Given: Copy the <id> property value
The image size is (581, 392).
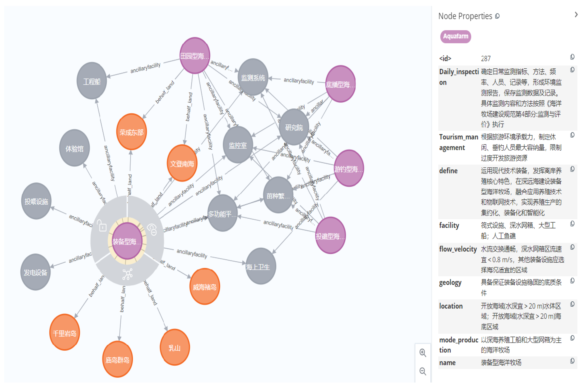Looking at the screenshot, I should [x=572, y=57].
